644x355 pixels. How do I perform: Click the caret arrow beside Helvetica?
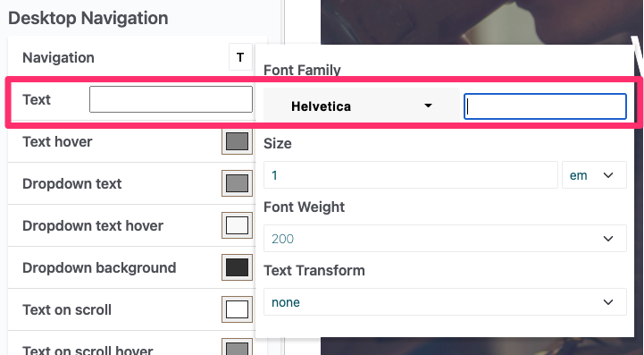click(428, 106)
